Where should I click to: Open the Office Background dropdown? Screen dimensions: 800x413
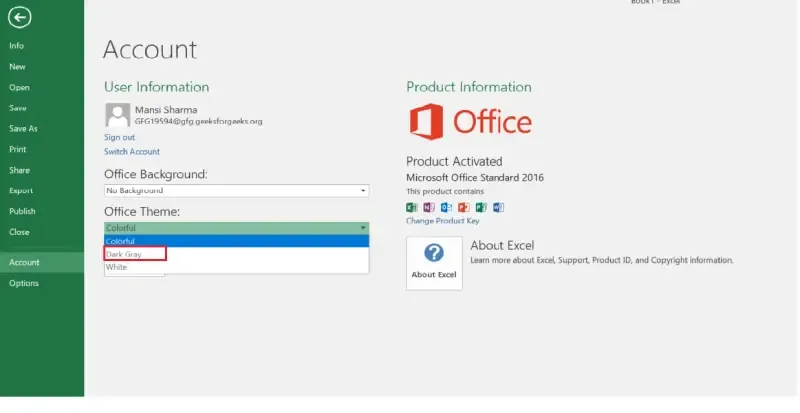[236, 190]
